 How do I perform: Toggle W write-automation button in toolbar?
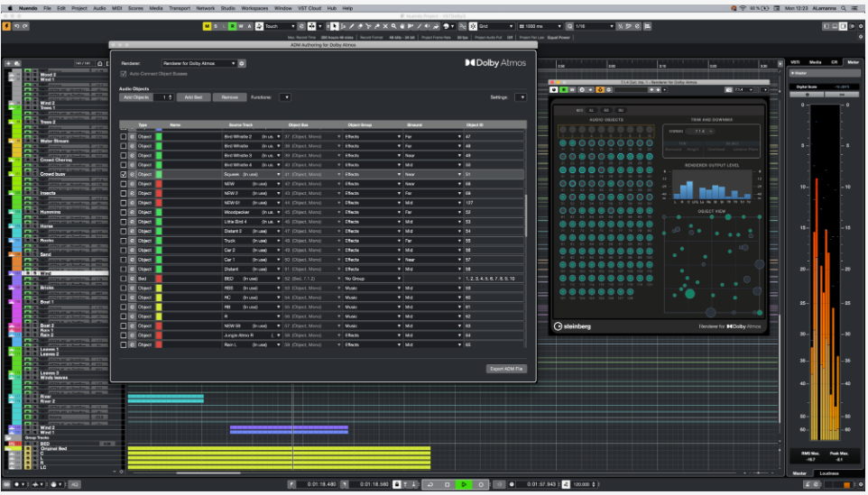point(241,26)
